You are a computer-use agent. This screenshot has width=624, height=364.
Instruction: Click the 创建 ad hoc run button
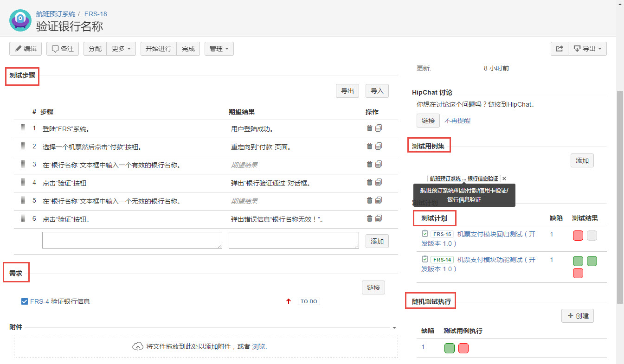(578, 316)
